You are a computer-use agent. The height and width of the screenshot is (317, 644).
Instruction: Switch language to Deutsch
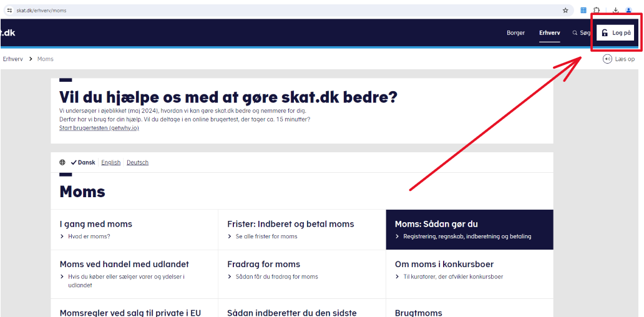click(137, 162)
